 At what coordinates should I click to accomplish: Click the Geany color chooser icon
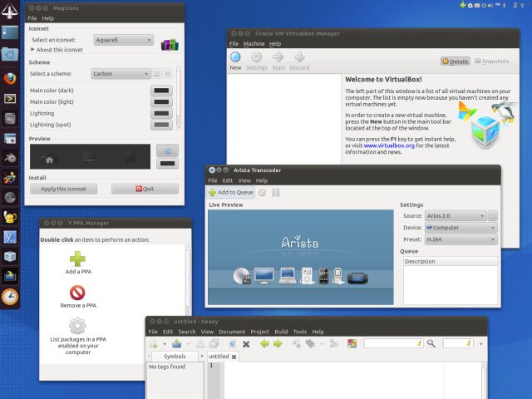pyautogui.click(x=352, y=343)
